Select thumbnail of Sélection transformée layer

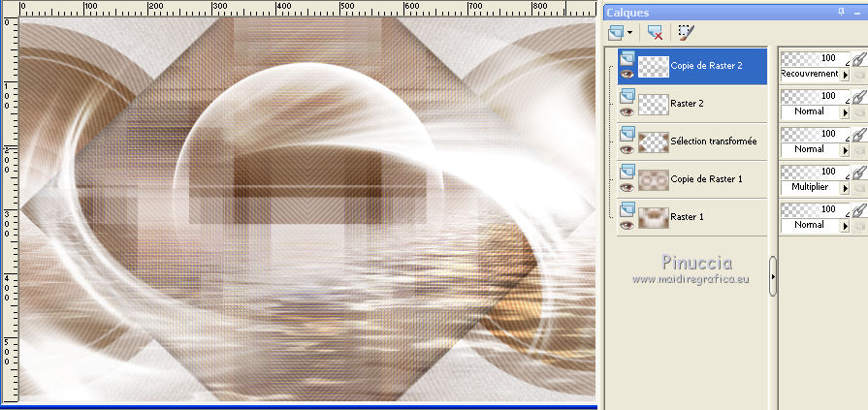coord(654,142)
